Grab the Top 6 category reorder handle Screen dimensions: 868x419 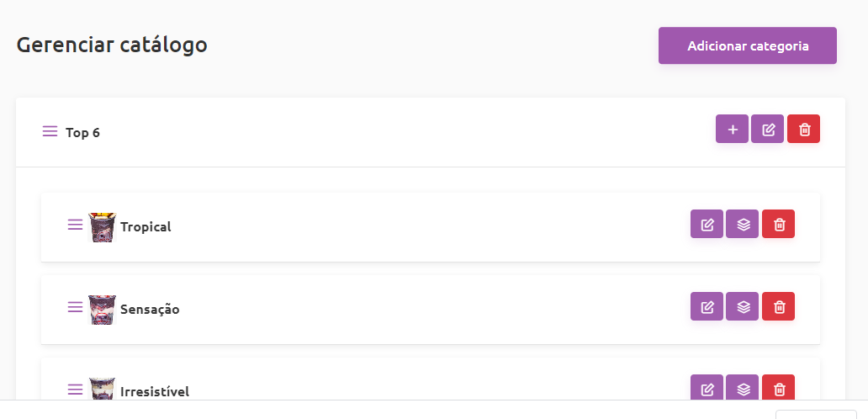50,132
